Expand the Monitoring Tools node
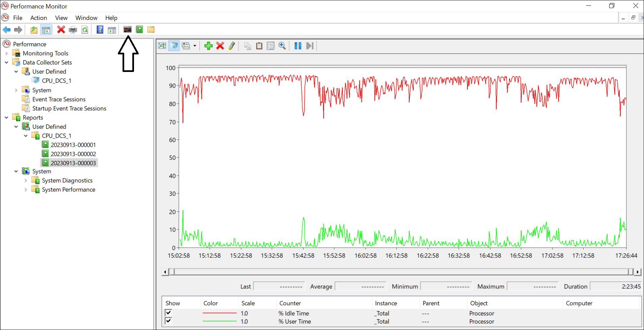Viewport: 644px width, 330px height. tap(7, 53)
